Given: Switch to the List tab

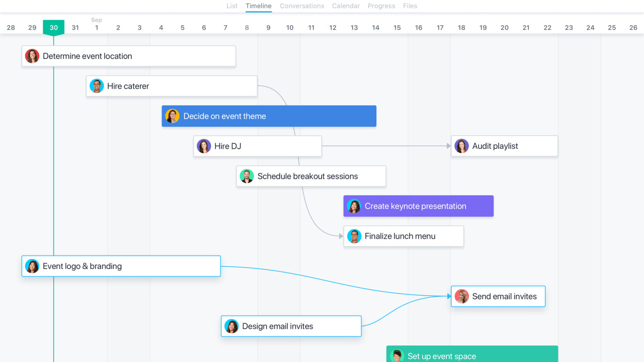Looking at the screenshot, I should tap(232, 6).
